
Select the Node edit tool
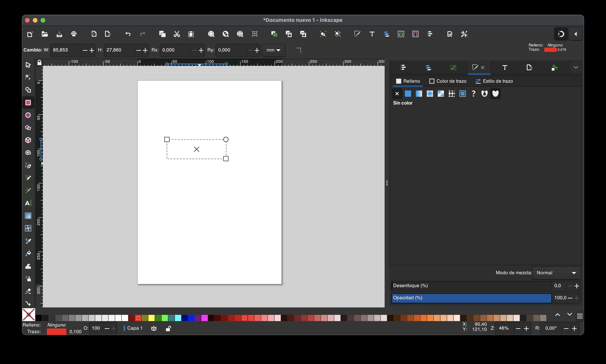tap(28, 77)
